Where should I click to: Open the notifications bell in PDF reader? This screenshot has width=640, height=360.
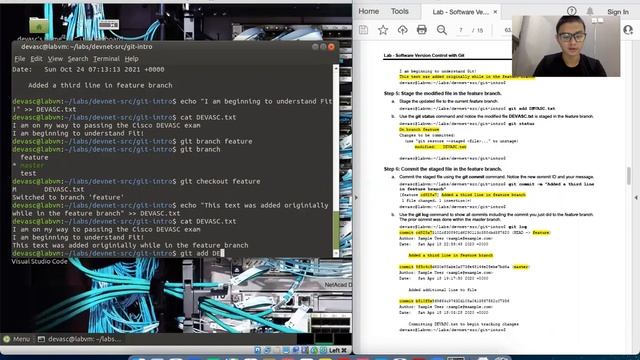(590, 11)
